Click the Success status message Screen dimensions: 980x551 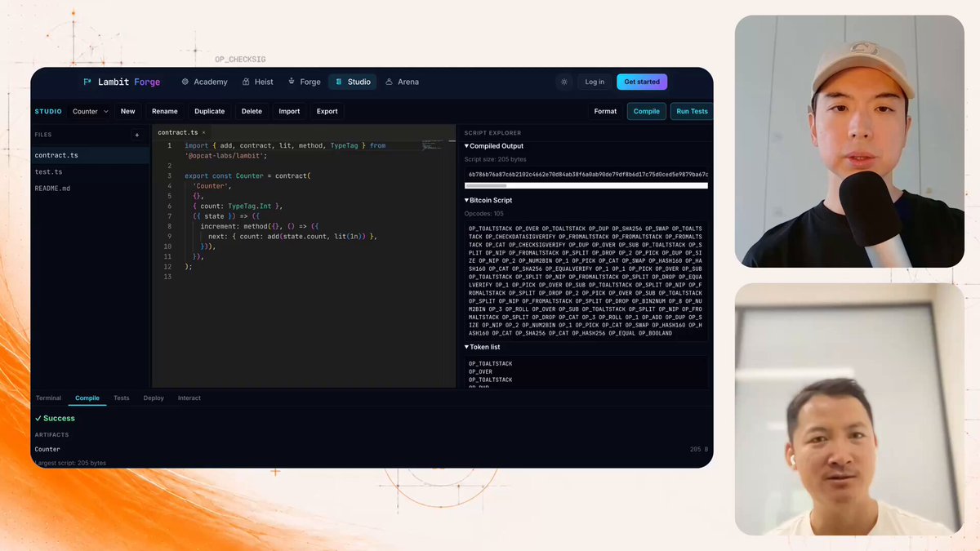(x=55, y=418)
